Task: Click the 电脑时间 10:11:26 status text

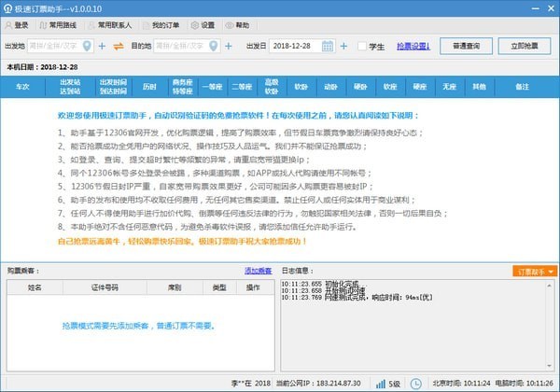Action: 524,384
